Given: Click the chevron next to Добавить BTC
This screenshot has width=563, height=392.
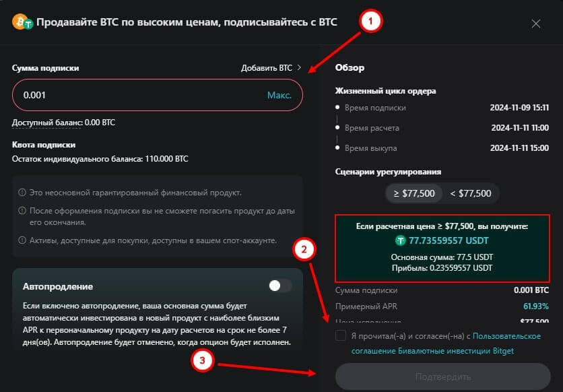Looking at the screenshot, I should pos(299,68).
